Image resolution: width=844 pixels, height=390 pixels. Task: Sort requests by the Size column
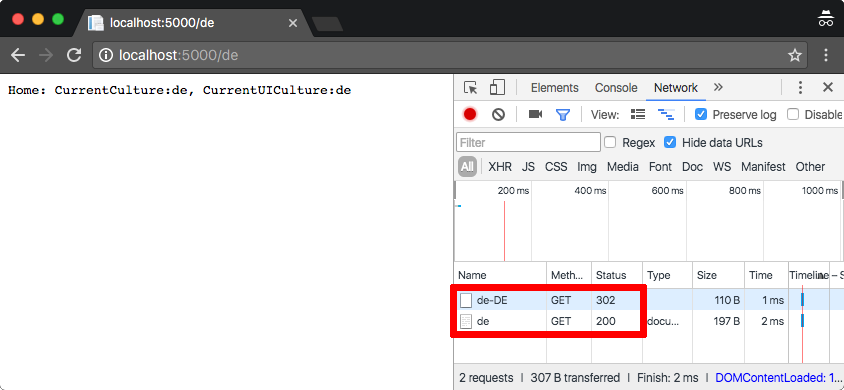[x=719, y=275]
